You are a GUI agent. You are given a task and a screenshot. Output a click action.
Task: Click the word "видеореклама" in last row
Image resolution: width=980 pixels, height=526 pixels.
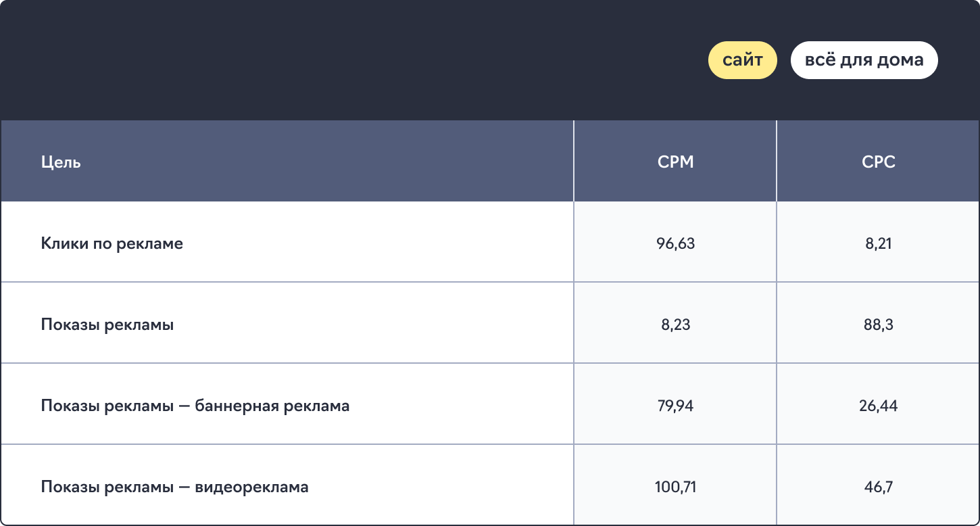click(251, 487)
